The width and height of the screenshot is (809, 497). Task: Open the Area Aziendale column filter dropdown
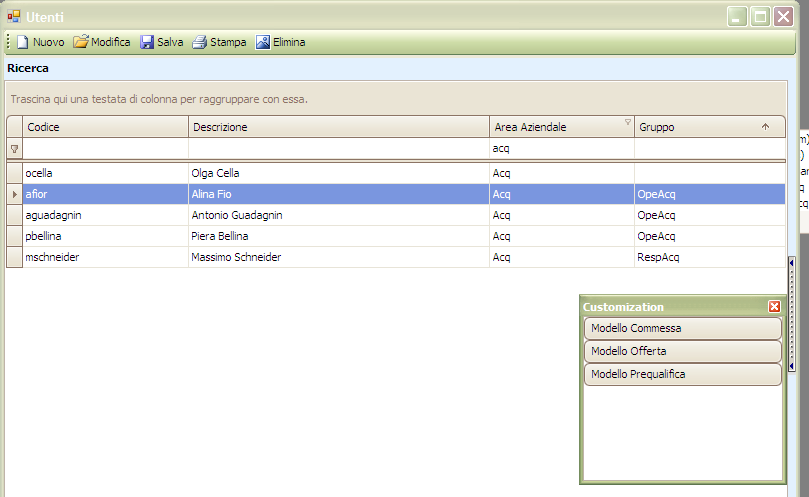628,123
